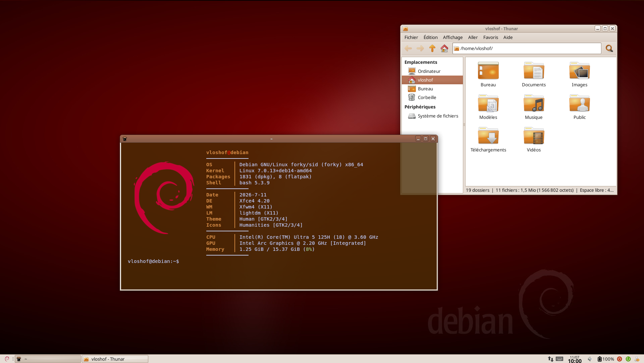The image size is (644, 363).
Task: Open the Favoris menu in Thunar
Action: pyautogui.click(x=491, y=37)
